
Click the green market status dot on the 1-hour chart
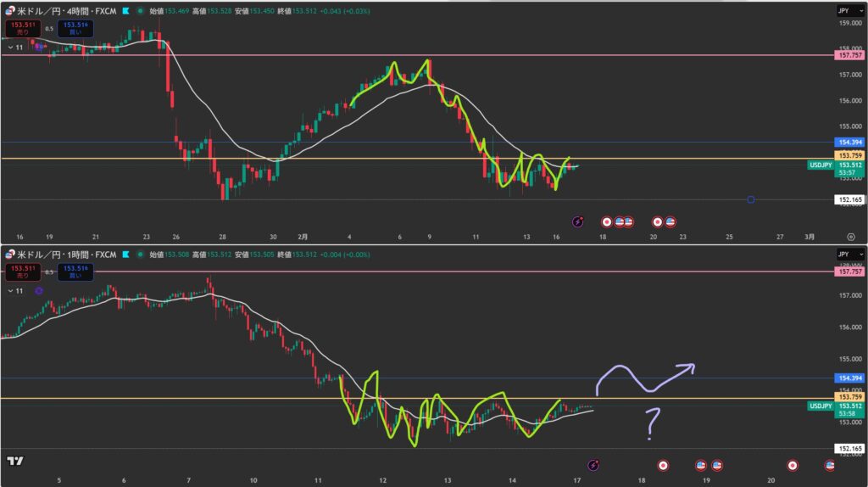pyautogui.click(x=140, y=254)
